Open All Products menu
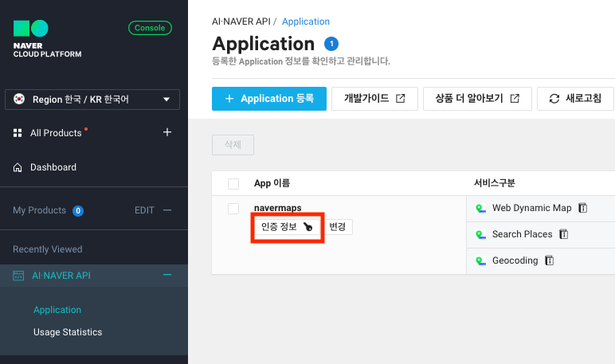 click(x=56, y=133)
